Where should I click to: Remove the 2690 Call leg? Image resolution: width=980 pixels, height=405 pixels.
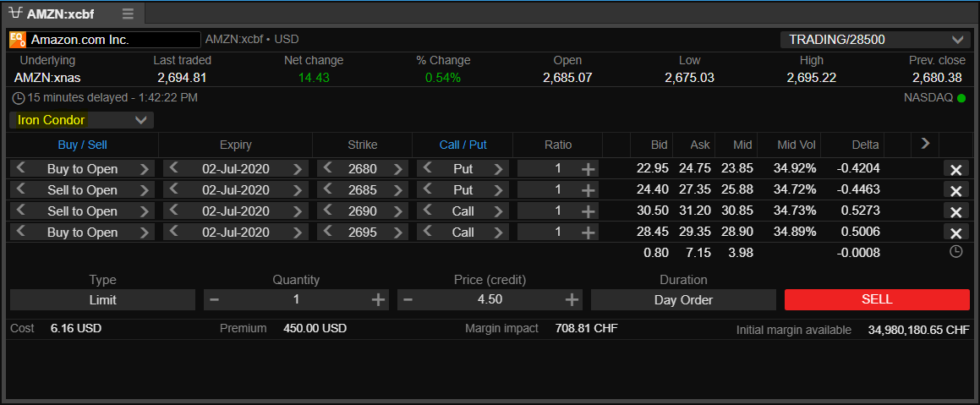955,212
